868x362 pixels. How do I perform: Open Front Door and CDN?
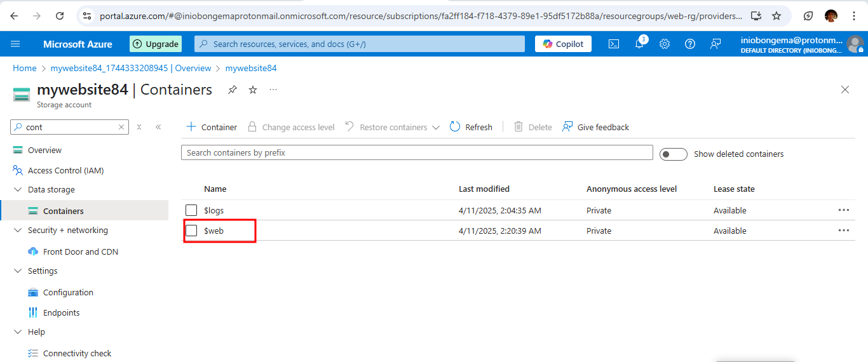point(81,251)
